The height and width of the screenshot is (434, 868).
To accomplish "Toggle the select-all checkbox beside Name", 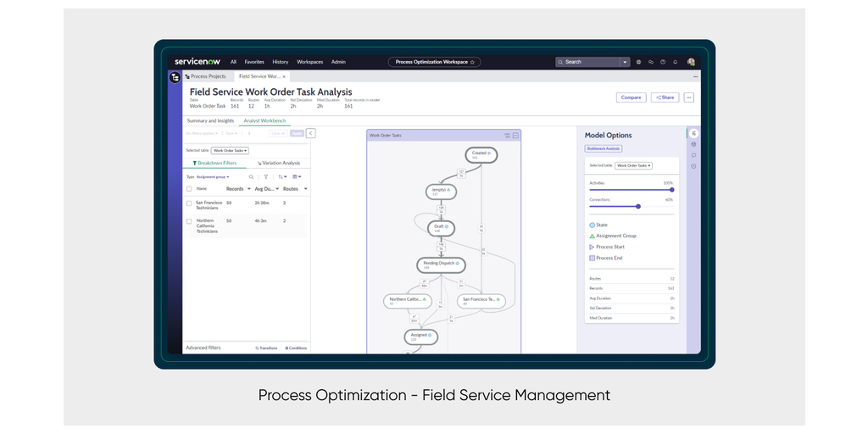I will tap(189, 189).
